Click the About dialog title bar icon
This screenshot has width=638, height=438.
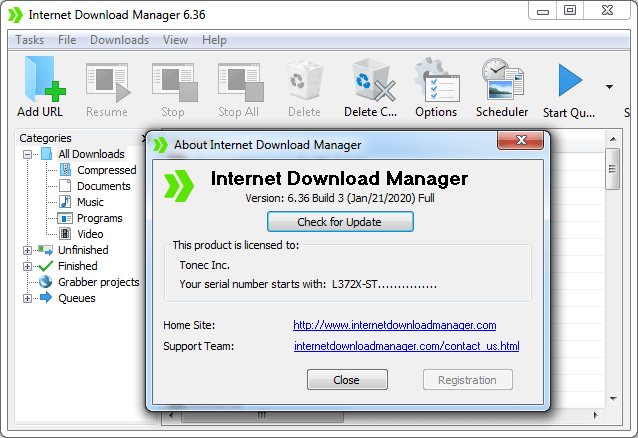tap(160, 145)
